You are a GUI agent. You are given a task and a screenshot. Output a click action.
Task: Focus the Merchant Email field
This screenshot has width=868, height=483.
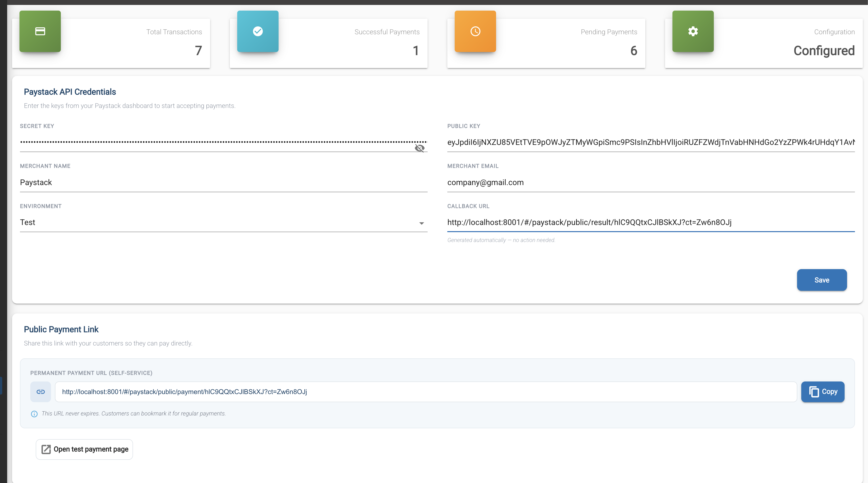pyautogui.click(x=651, y=182)
